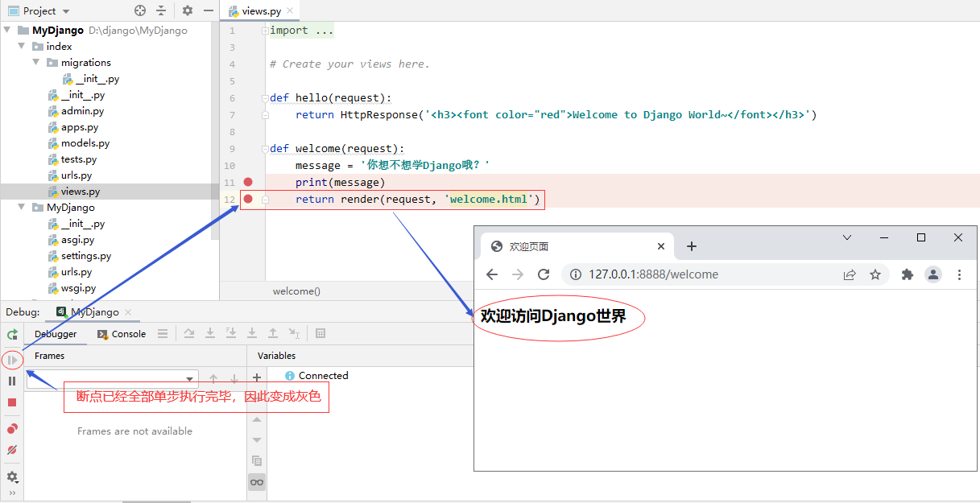Open View Breakpoints dialog icon

coord(12,429)
